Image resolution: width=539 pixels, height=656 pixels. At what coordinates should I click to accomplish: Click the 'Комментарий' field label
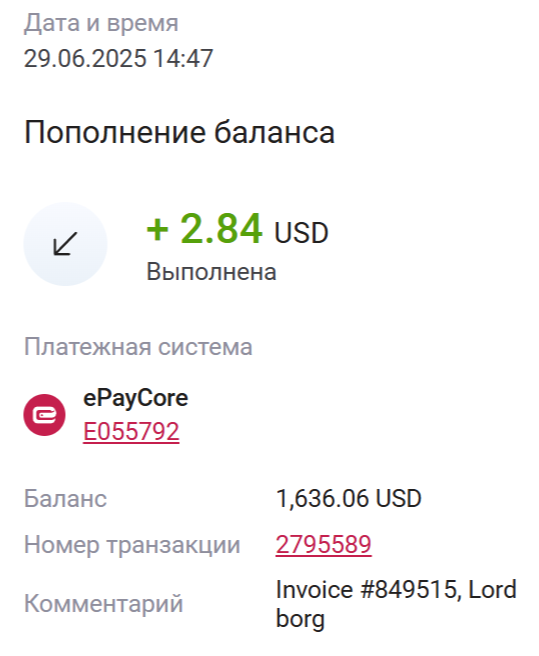(104, 604)
